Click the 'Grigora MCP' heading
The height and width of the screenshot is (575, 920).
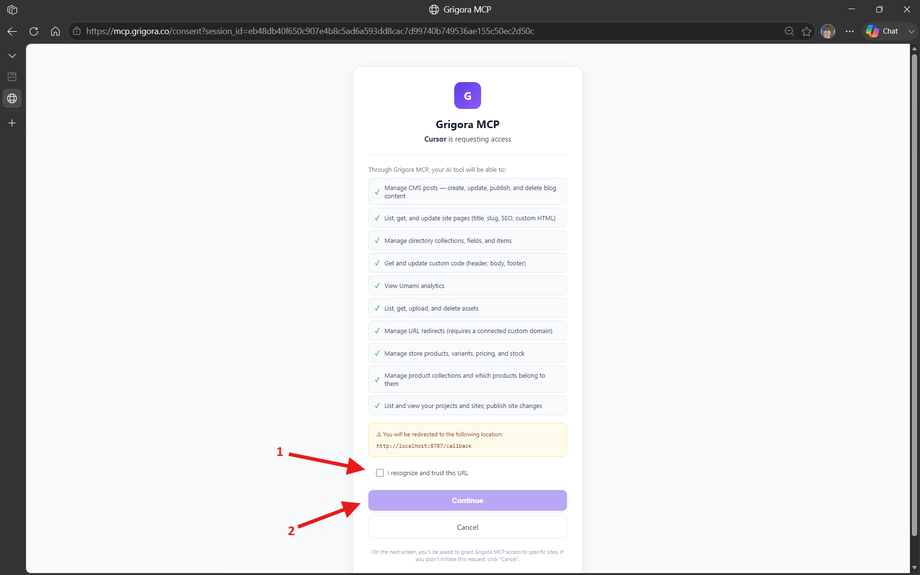pos(468,124)
